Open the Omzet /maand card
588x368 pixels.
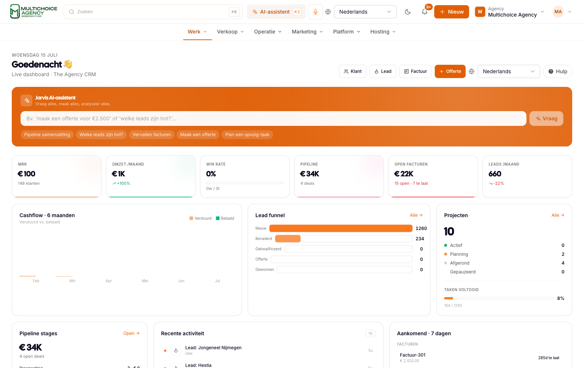[x=151, y=176]
